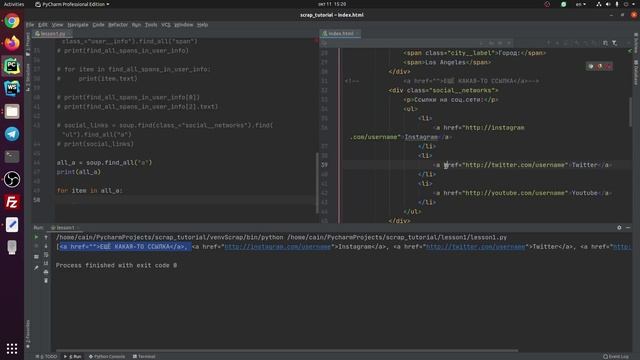The image size is (640, 360).
Task: Clear all Run output with trash icon
Action: point(46,280)
